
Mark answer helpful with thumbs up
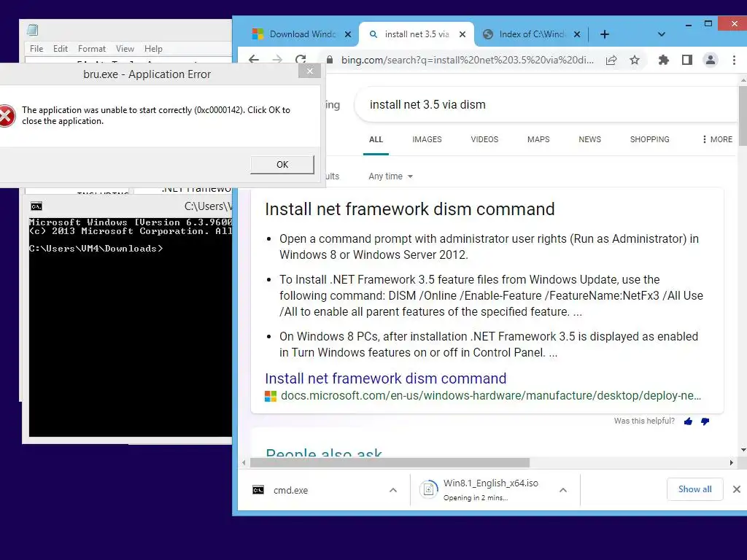pos(688,421)
